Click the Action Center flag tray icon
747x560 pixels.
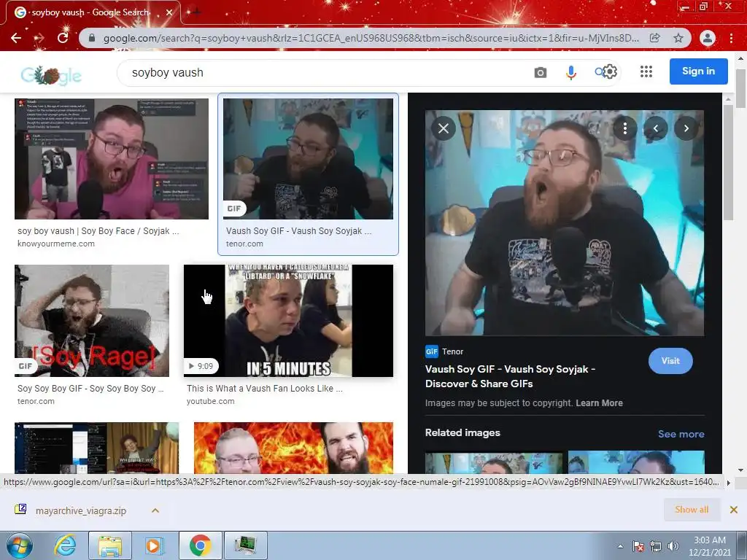[x=638, y=546]
